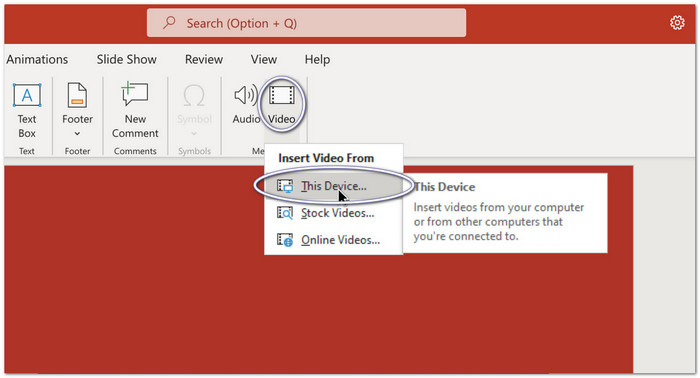This screenshot has width=700, height=378.
Task: Switch to the Animations tab
Action: click(x=37, y=59)
